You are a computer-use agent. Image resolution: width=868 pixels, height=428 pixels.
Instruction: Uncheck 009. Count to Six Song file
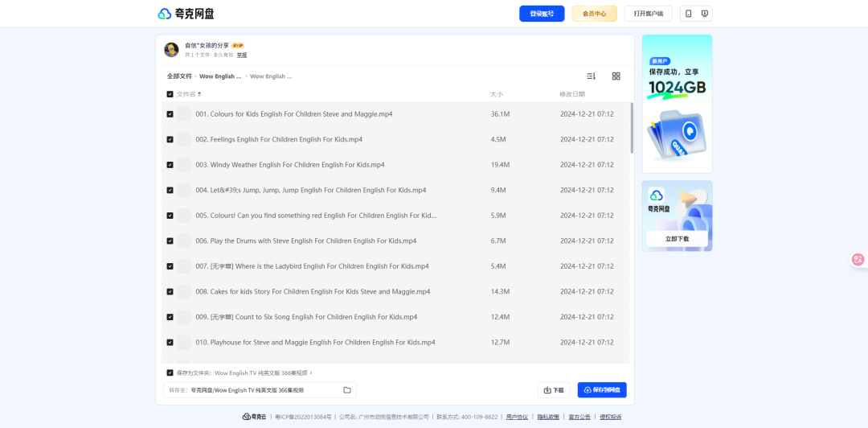coord(170,317)
